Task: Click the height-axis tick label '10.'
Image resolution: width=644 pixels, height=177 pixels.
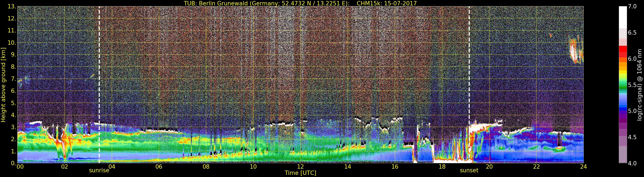Action: tap(12, 43)
